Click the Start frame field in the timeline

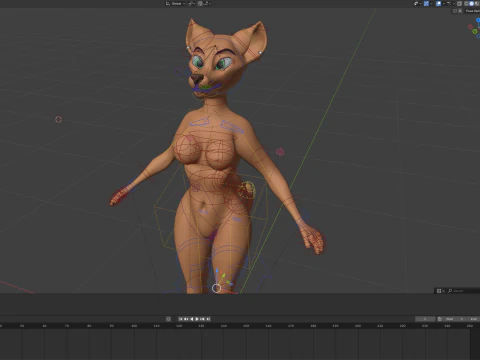[454, 319]
